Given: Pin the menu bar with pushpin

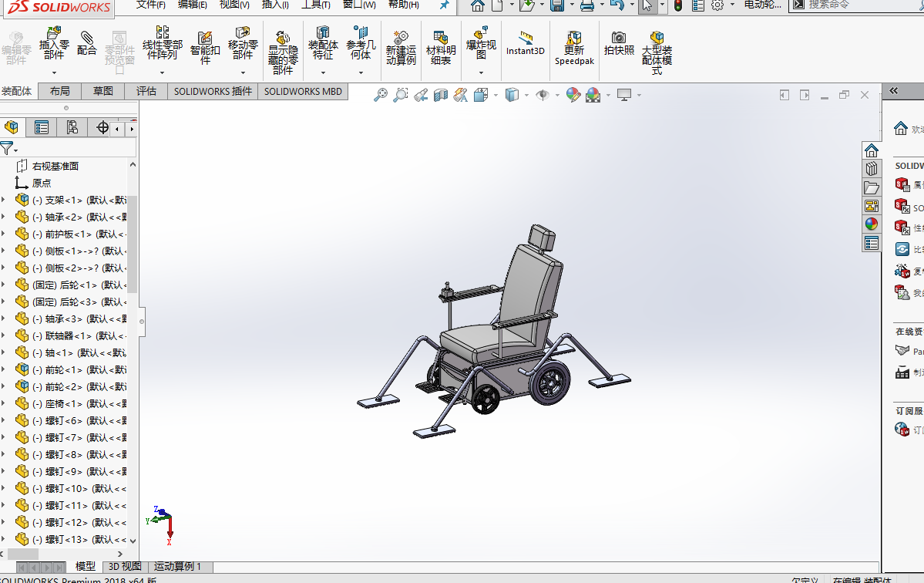Looking at the screenshot, I should 445,5.
